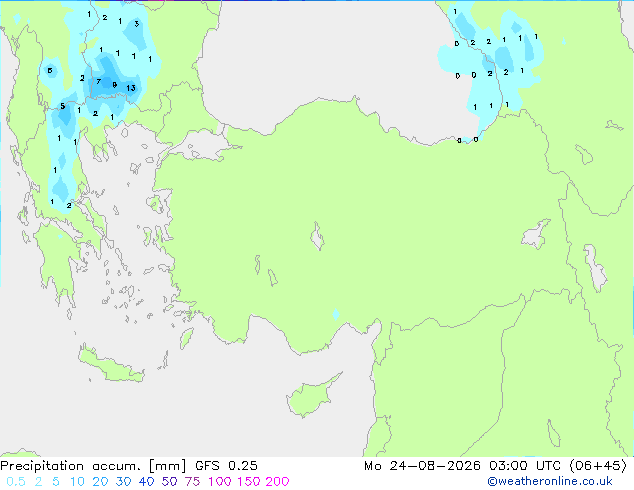Select the 40 legend value
The width and height of the screenshot is (634, 490).
[146, 482]
